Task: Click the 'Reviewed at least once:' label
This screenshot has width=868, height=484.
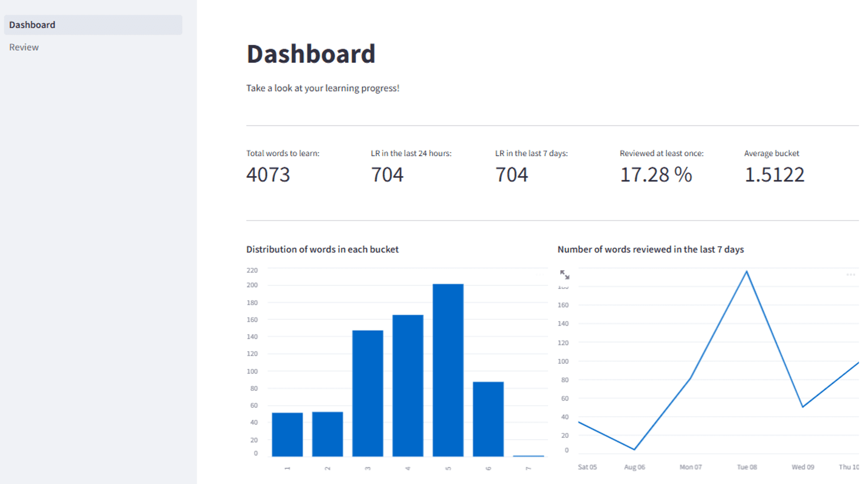Action: click(x=661, y=153)
